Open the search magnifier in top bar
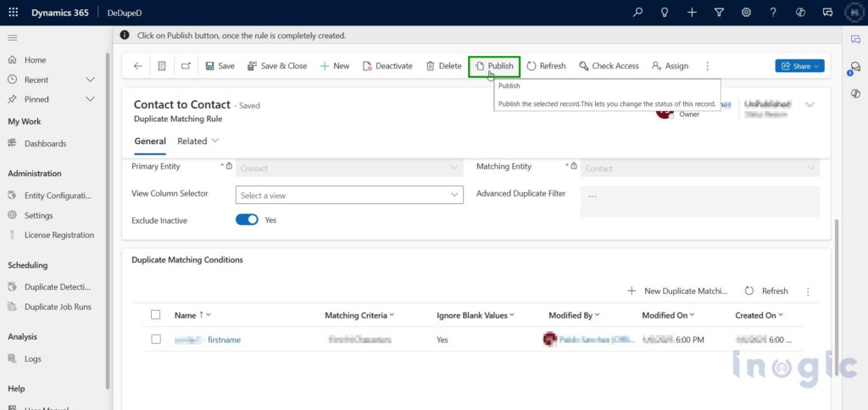The image size is (868, 410). [637, 12]
